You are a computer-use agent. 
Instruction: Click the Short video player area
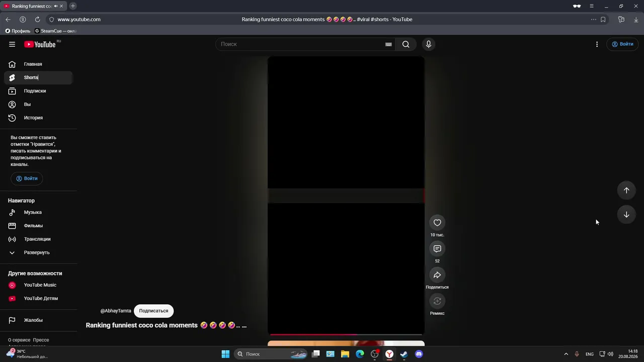click(x=346, y=195)
